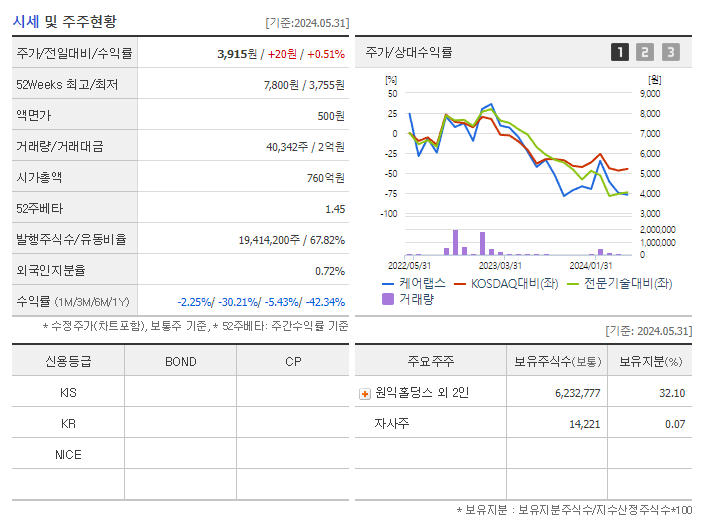Click the KIS rating row label
Screen dimensions: 702x525
pos(68,393)
